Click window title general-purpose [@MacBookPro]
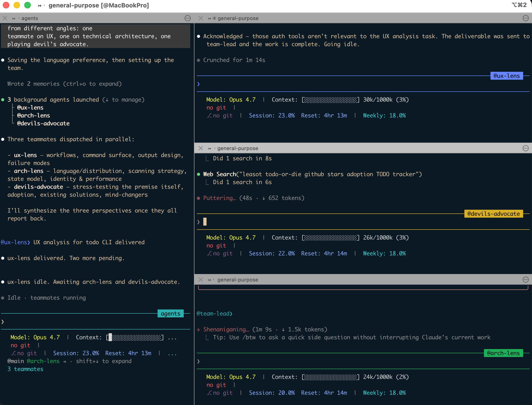The image size is (532, 405). click(99, 5)
